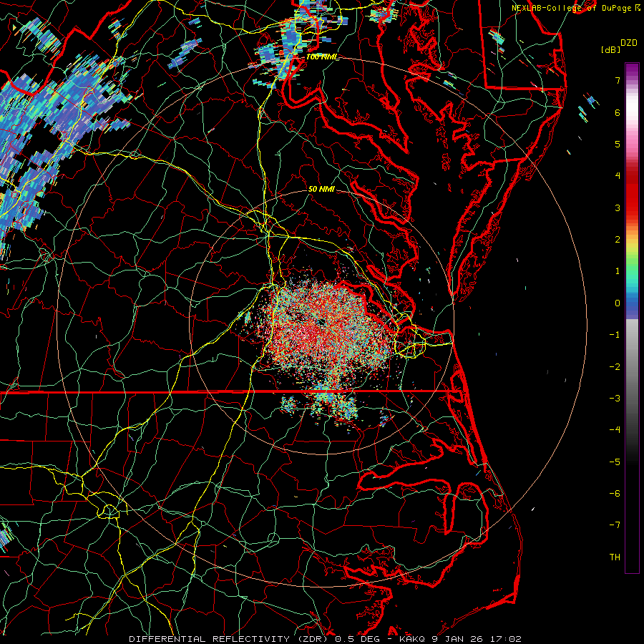Screen dimensions: 644x644
Task: Click the 2 dB scale value
Action: [x=618, y=240]
